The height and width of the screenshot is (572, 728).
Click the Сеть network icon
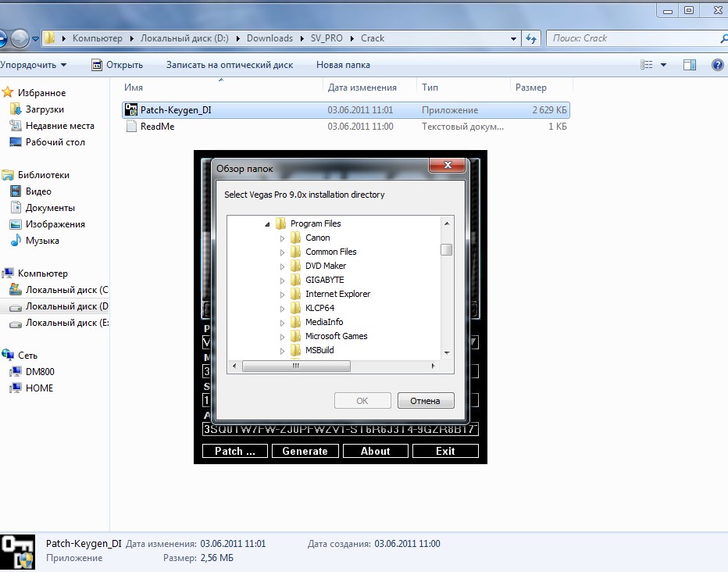8,356
